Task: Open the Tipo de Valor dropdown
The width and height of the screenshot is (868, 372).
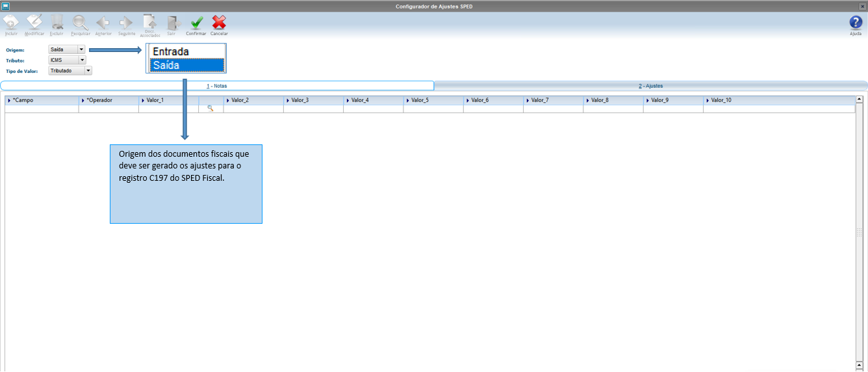Action: [x=70, y=70]
